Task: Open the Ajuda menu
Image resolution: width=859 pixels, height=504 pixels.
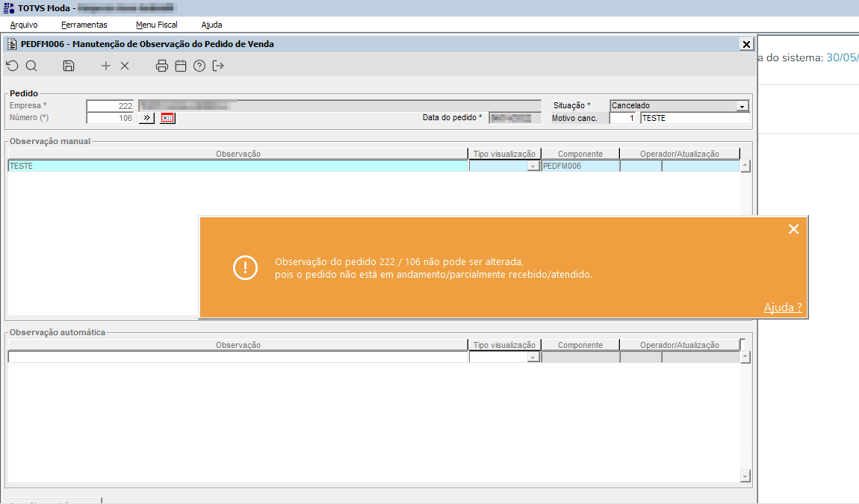Action: (211, 25)
